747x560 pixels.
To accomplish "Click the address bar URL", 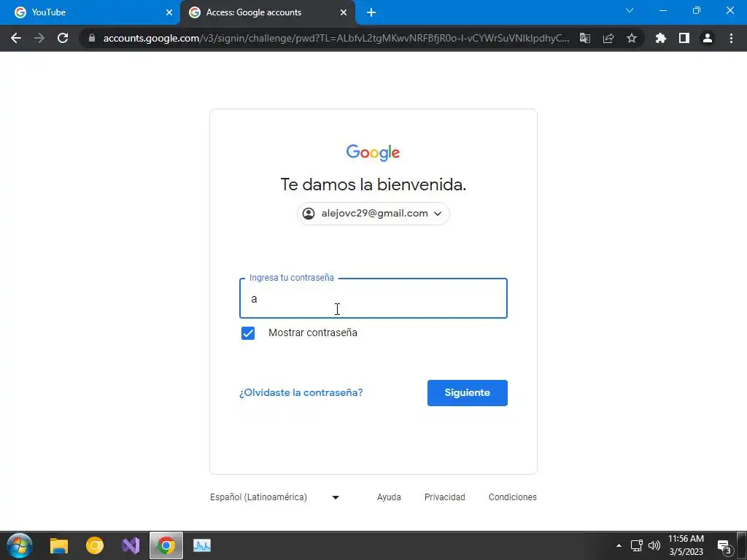I will tap(336, 38).
